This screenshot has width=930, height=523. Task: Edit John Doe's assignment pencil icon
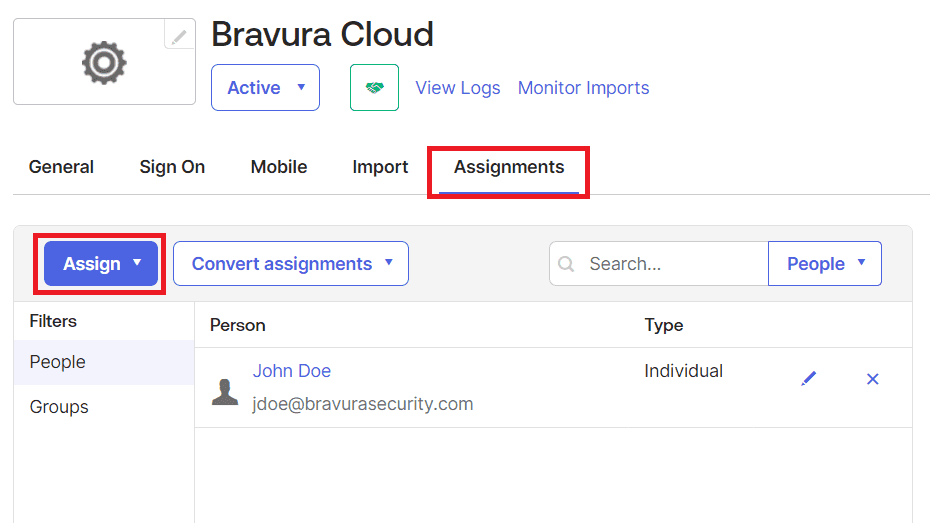[x=809, y=379]
